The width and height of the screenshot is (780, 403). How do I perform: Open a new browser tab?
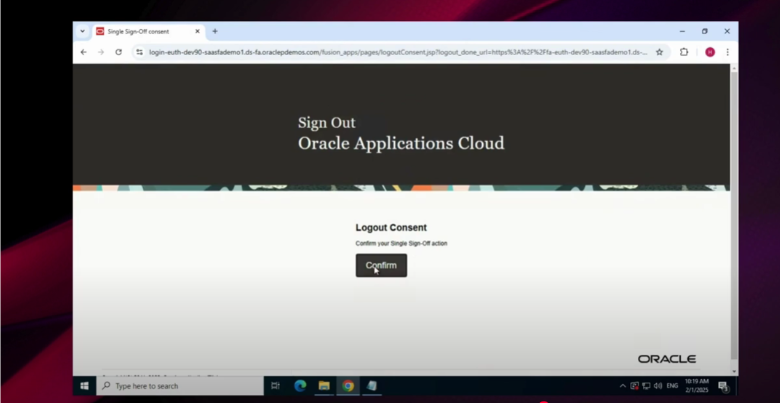[x=215, y=31]
